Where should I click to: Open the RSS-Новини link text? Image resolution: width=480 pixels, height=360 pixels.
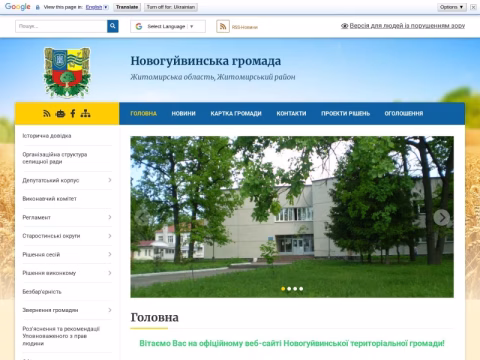coord(245,27)
